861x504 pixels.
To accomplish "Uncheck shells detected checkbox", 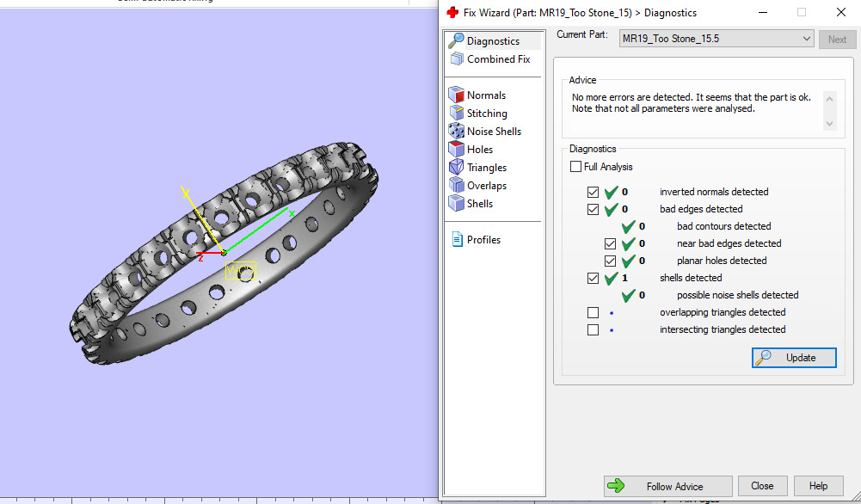I will point(593,278).
